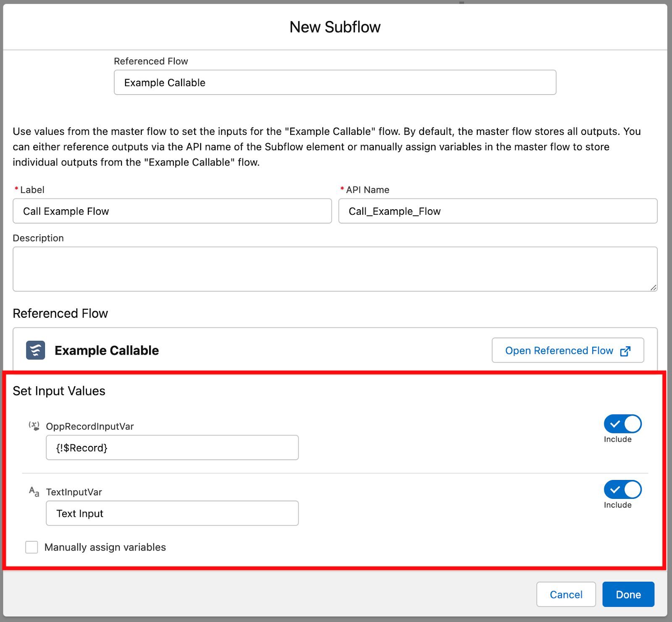Click the text-type icon next to TextInputVar
The width and height of the screenshot is (672, 622).
click(x=34, y=492)
